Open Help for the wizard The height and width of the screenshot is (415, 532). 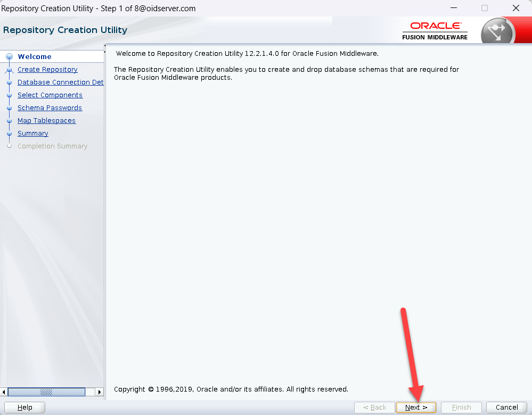[x=24, y=408]
